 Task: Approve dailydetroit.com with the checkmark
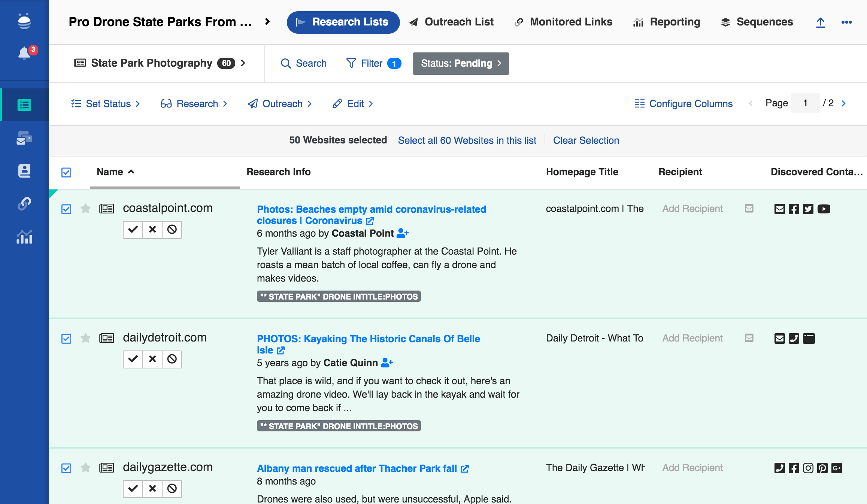133,359
